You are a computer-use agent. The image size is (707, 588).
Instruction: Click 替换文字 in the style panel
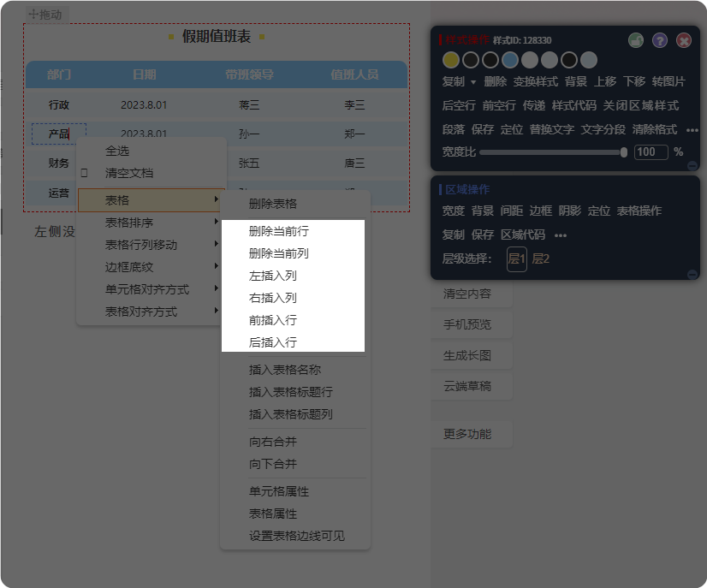coord(551,129)
